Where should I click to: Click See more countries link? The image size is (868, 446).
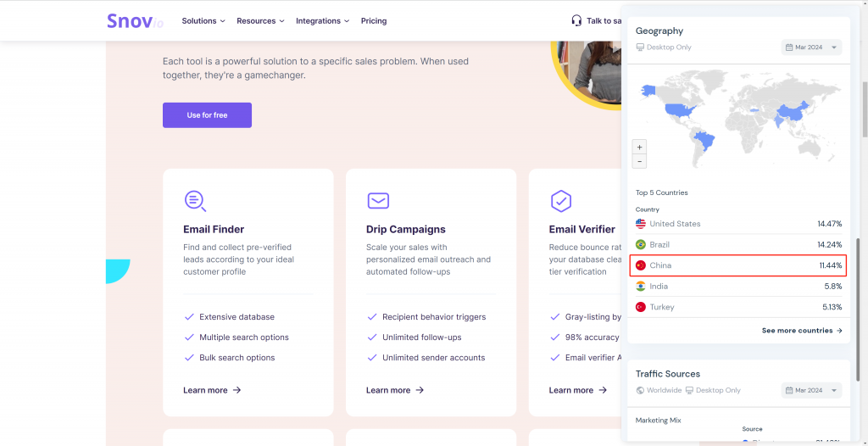[802, 330]
